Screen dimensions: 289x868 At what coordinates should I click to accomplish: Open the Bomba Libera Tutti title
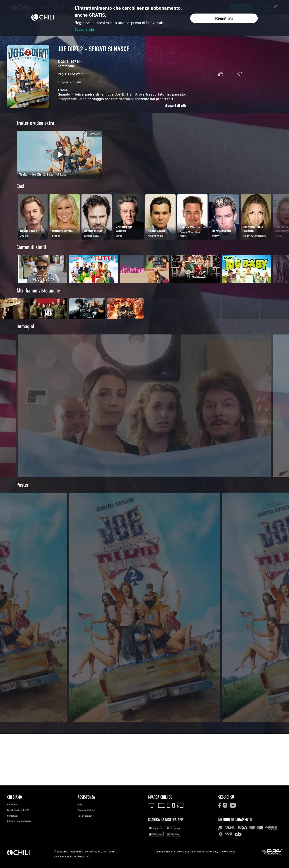point(94,269)
